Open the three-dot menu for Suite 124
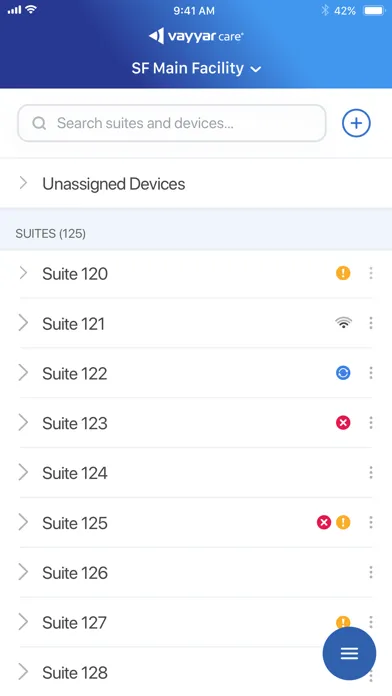The height and width of the screenshot is (696, 392). click(x=371, y=473)
